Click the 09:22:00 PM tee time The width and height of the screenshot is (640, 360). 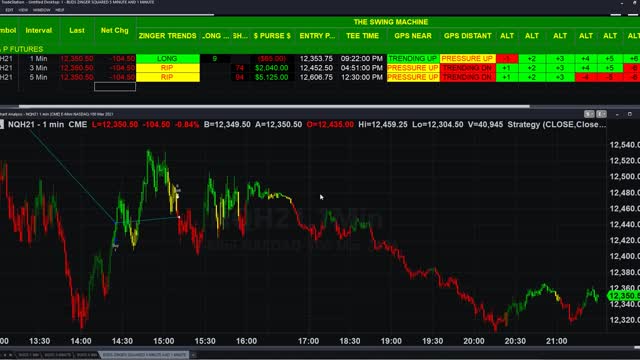[362, 59]
